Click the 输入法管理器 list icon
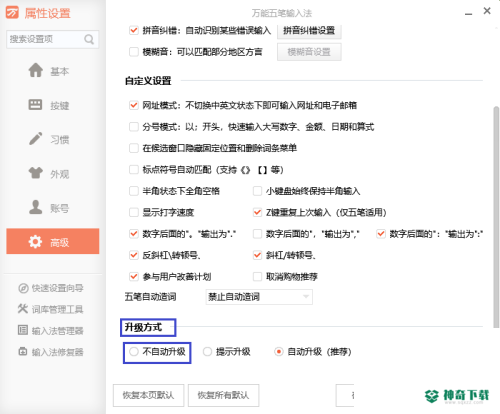The height and width of the screenshot is (414, 500). 23,330
